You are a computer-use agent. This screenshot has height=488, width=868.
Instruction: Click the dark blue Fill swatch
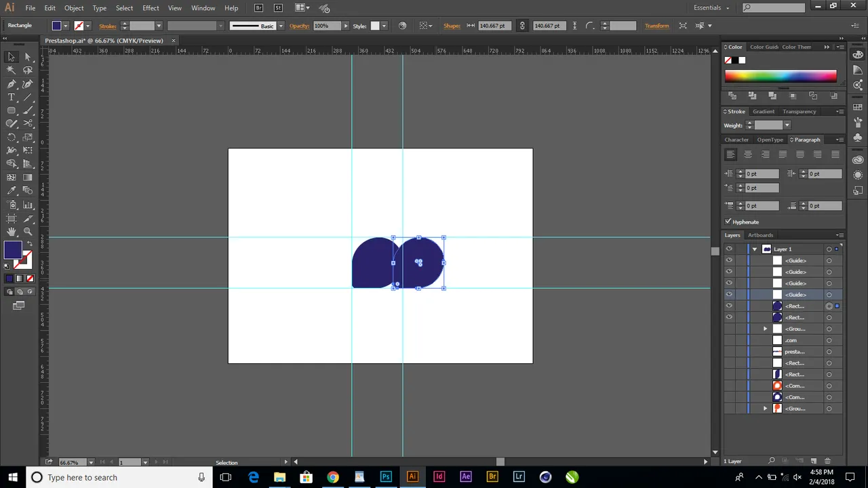click(x=13, y=251)
